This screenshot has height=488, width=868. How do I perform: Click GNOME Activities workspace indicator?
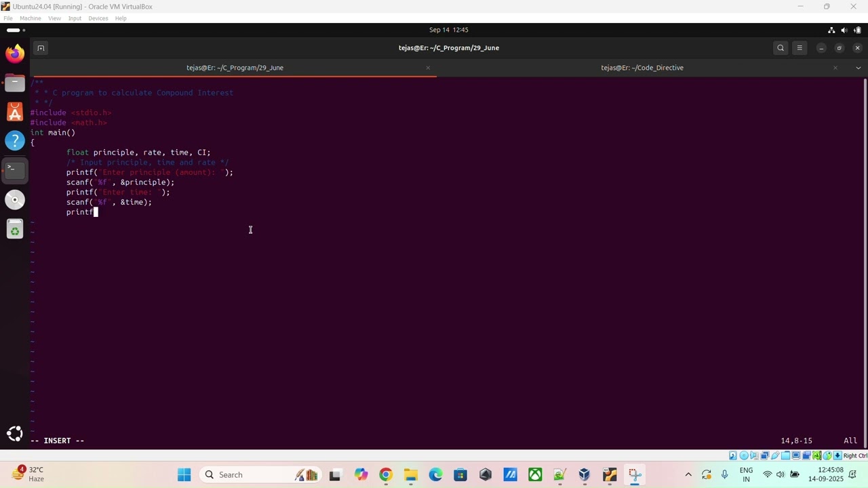[16, 30]
